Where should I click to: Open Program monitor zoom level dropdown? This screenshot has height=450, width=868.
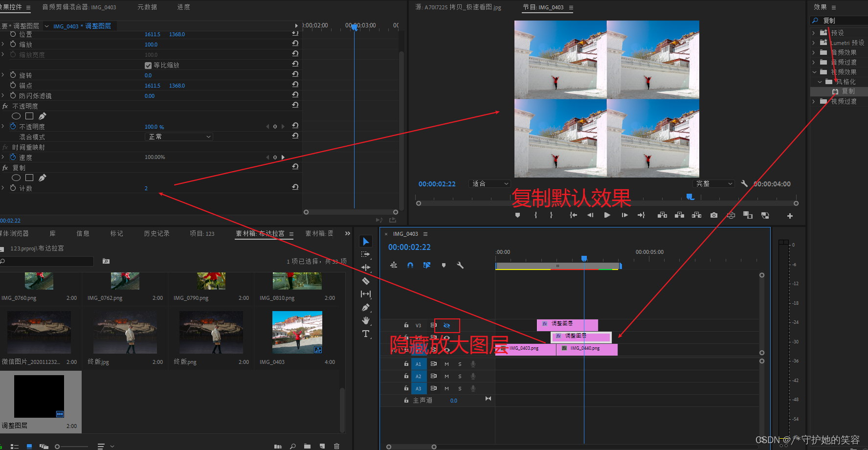click(490, 184)
